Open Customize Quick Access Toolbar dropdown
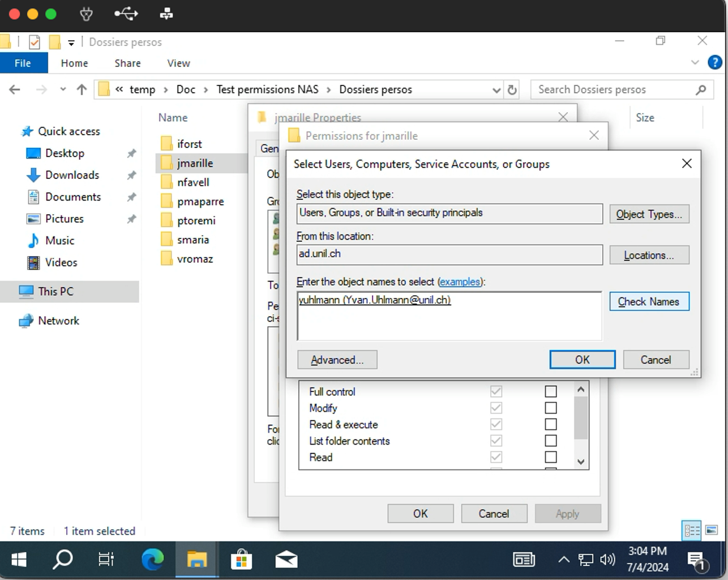The image size is (728, 580). (71, 42)
